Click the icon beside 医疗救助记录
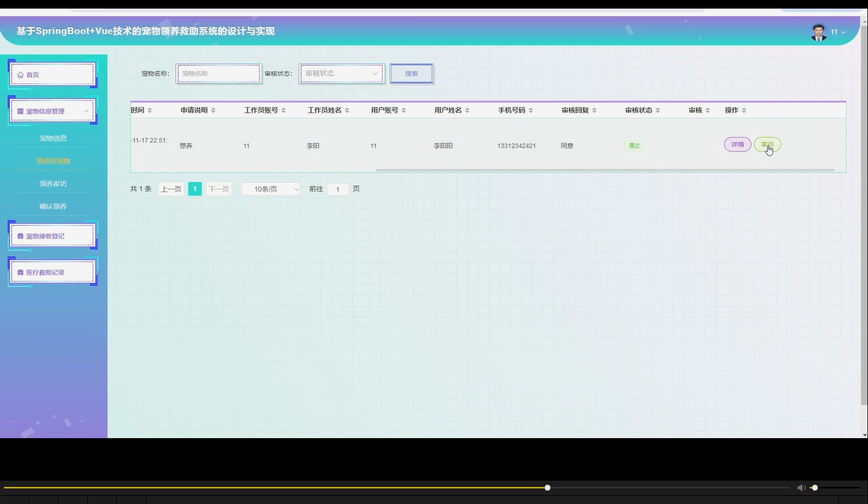 point(19,272)
